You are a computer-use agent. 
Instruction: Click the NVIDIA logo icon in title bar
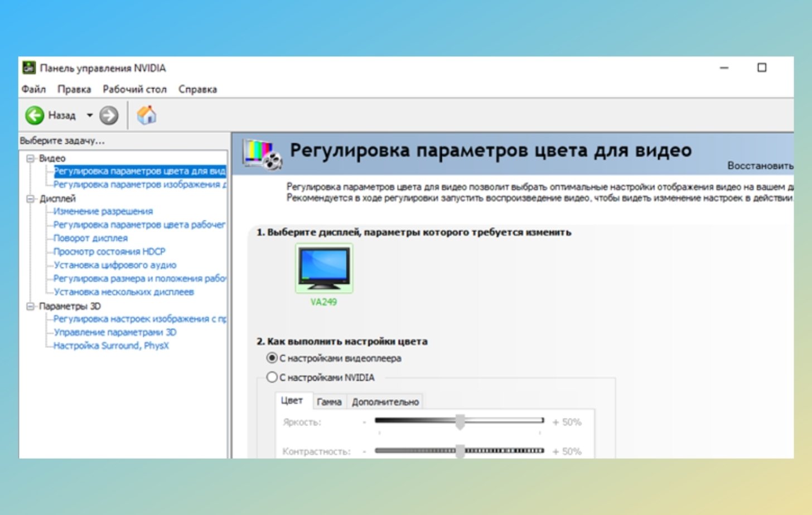click(x=29, y=68)
